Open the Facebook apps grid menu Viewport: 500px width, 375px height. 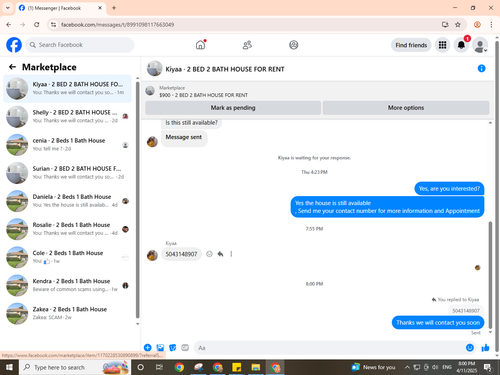442,45
